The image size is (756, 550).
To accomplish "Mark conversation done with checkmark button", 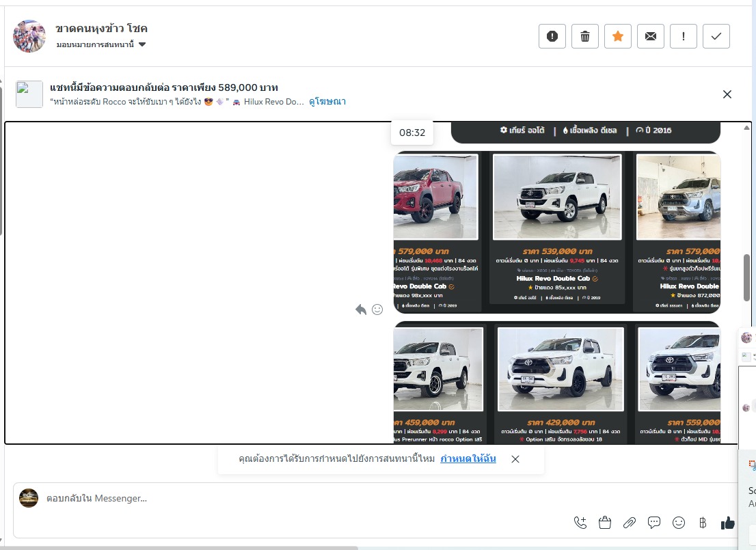I will 716,36.
